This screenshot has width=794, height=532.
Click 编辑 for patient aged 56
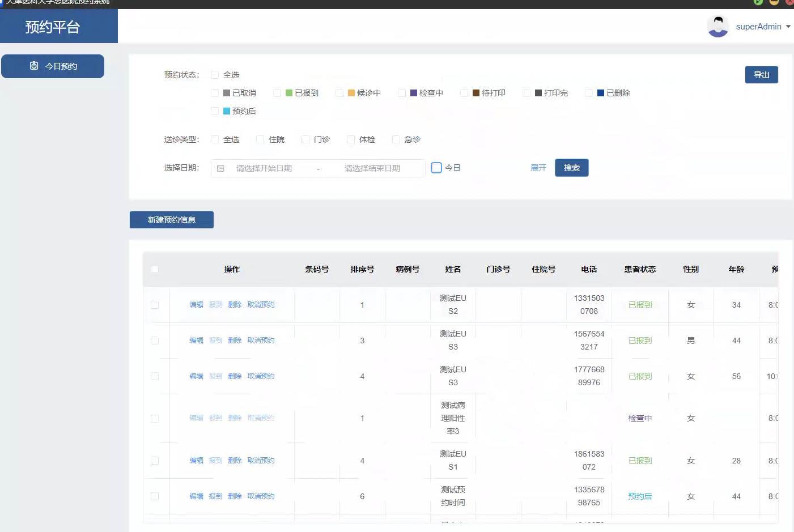196,376
